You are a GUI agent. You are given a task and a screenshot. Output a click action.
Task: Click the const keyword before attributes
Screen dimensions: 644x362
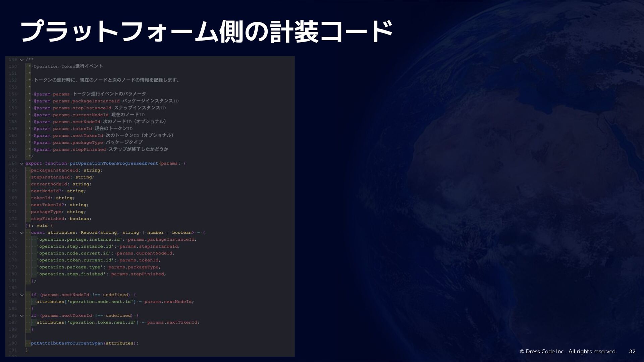[38, 232]
